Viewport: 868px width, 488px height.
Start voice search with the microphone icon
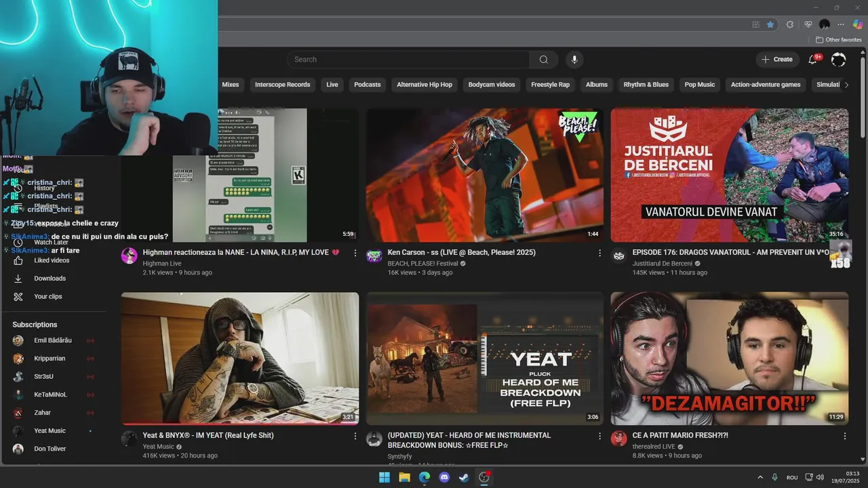[x=574, y=60]
